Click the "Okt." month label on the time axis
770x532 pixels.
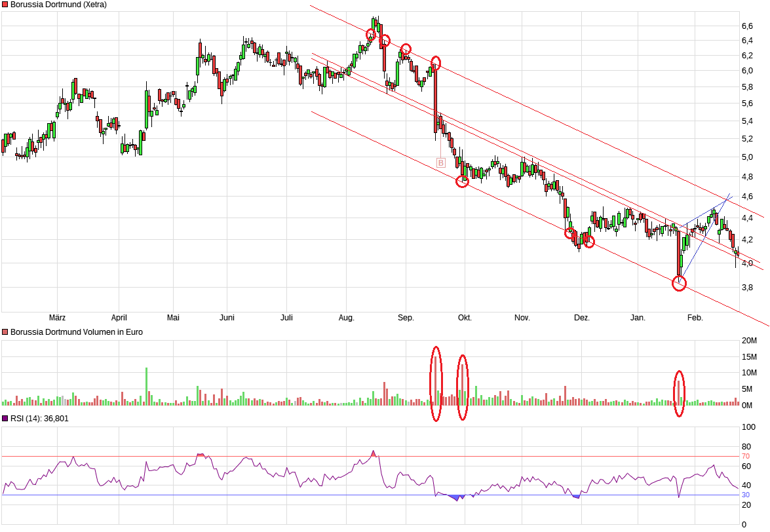[465, 318]
